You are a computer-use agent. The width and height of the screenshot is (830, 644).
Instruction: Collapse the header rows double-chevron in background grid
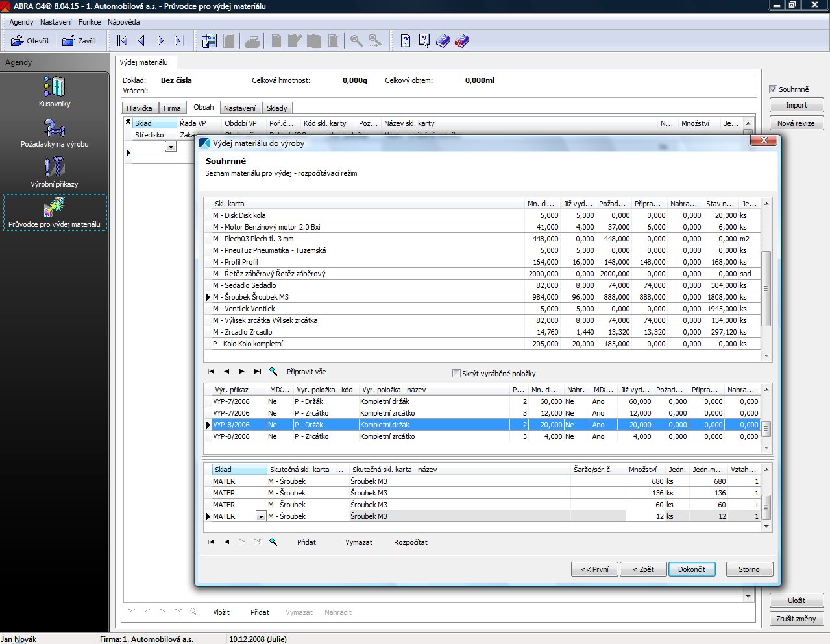pos(128,122)
